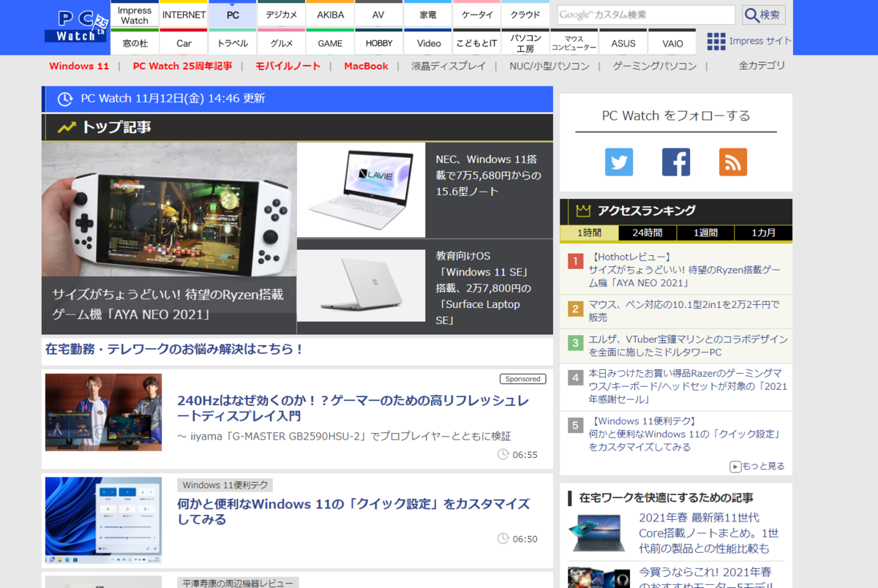Click the 平澤寿康の周辺機器レビュー tag
This screenshot has width=878, height=588.
pos(238,583)
